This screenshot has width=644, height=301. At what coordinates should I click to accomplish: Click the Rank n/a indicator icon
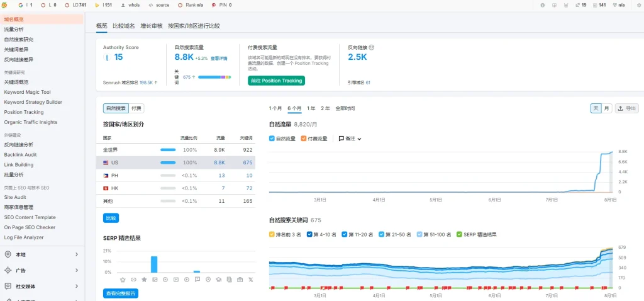[180, 5]
